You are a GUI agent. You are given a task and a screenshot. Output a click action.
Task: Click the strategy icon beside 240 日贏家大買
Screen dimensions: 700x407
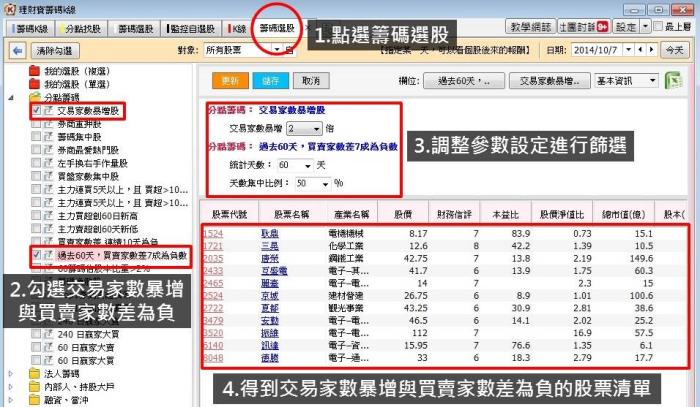(x=49, y=334)
